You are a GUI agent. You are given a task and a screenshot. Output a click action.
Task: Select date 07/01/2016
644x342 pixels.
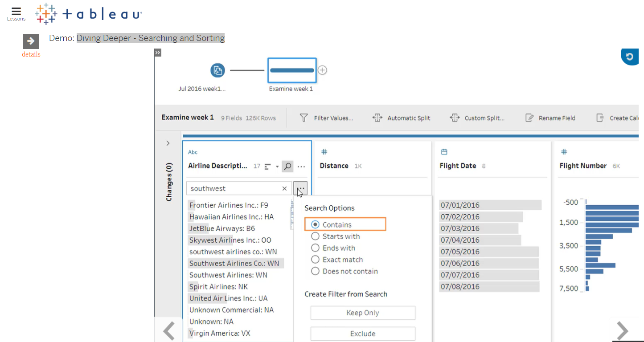pyautogui.click(x=490, y=205)
